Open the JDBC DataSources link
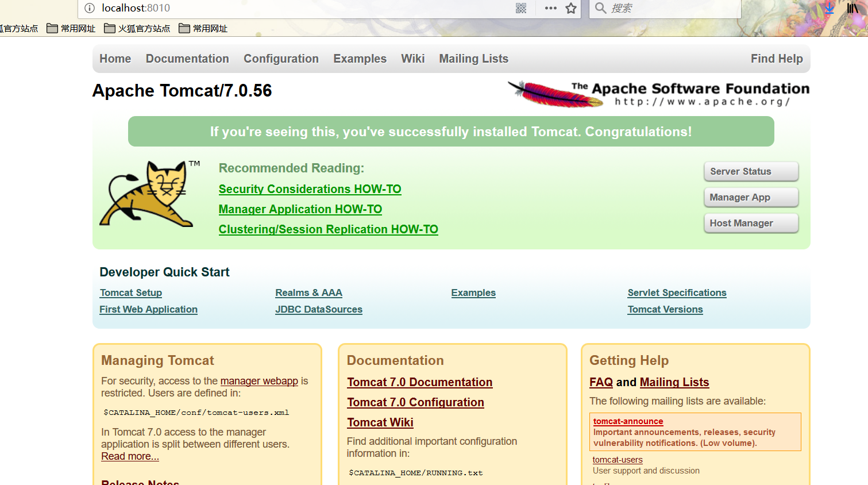 point(319,309)
